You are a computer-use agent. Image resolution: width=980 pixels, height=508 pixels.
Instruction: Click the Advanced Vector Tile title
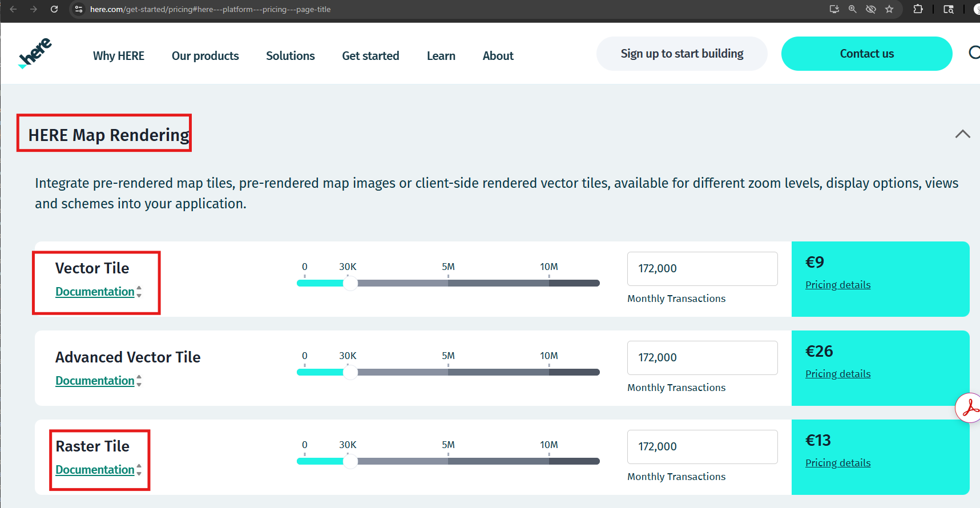coord(128,357)
